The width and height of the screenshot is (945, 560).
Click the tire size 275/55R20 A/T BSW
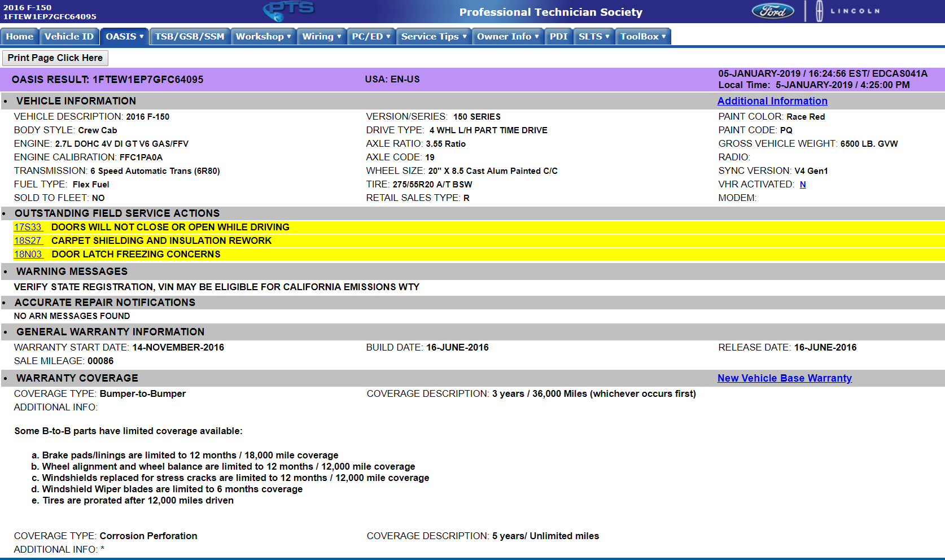click(x=432, y=185)
